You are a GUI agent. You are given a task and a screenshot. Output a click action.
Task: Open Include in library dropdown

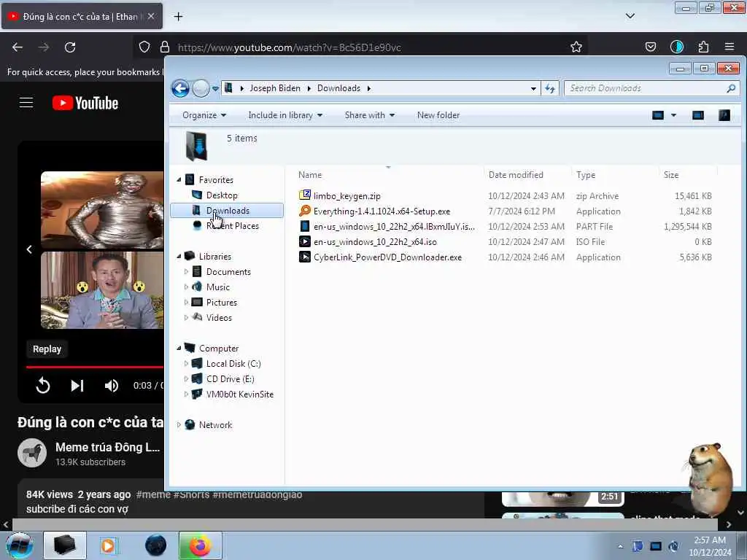pyautogui.click(x=285, y=115)
